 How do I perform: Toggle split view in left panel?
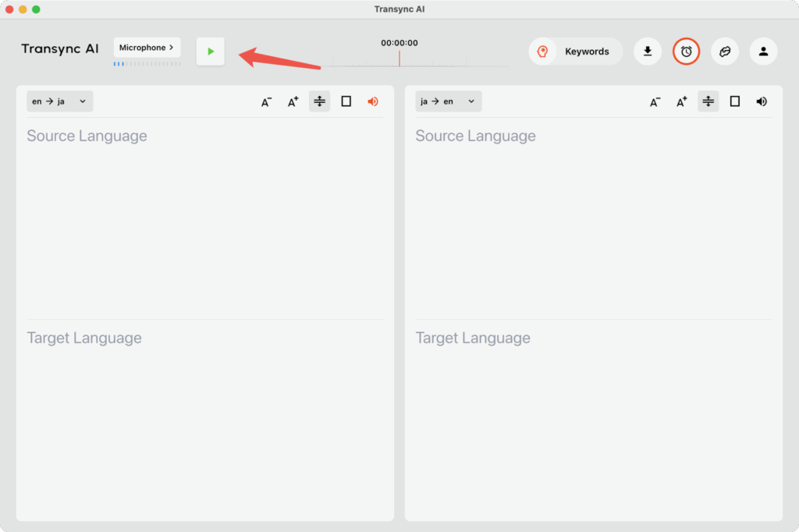[319, 101]
